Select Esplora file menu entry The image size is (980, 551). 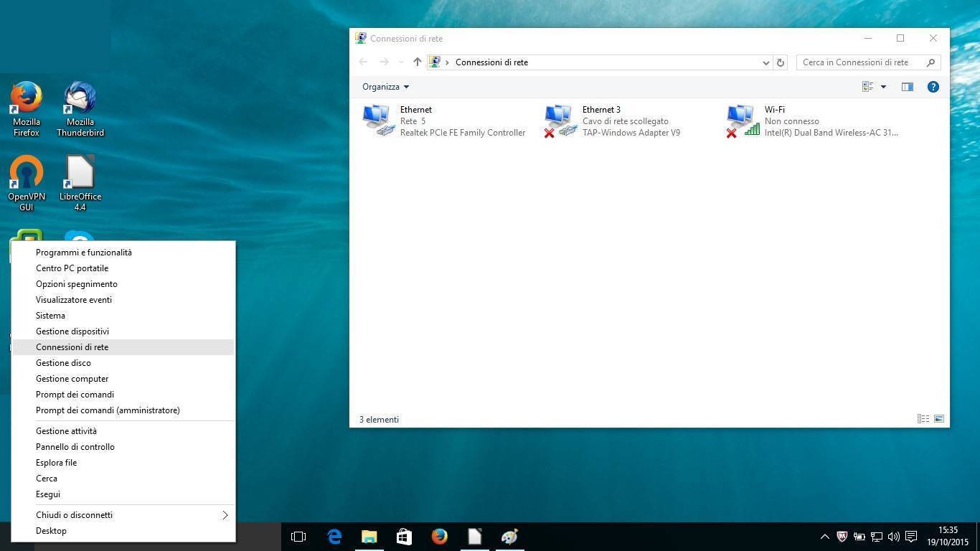(123, 463)
